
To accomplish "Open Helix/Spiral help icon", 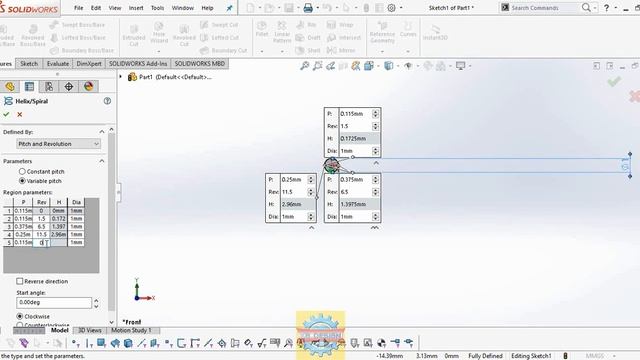I will coord(107,101).
